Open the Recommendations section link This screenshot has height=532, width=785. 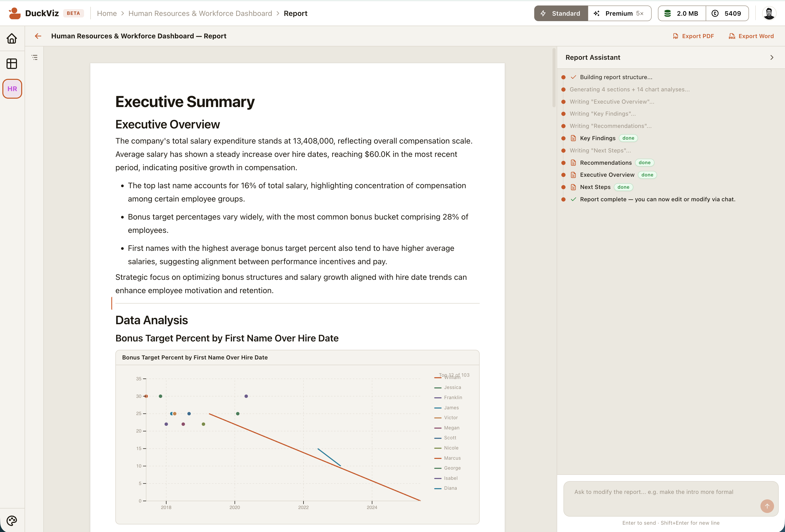(606, 163)
